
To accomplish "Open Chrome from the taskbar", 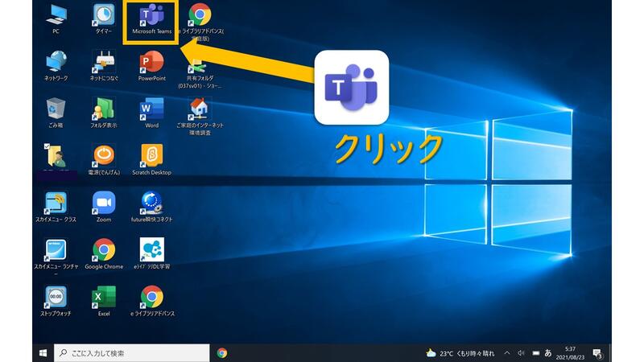I will click(222, 352).
